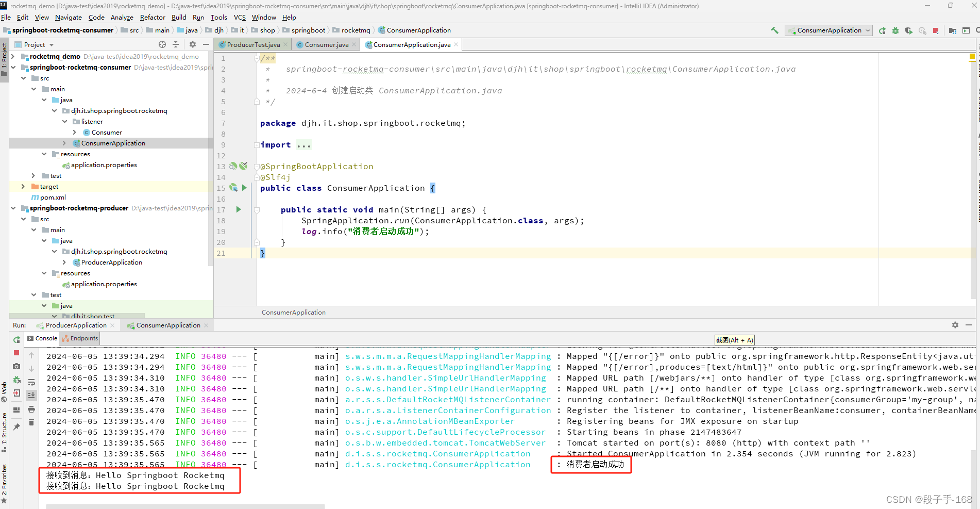The image size is (980, 509).
Task: Toggle the Web tool window tab
Action: pos(4,392)
